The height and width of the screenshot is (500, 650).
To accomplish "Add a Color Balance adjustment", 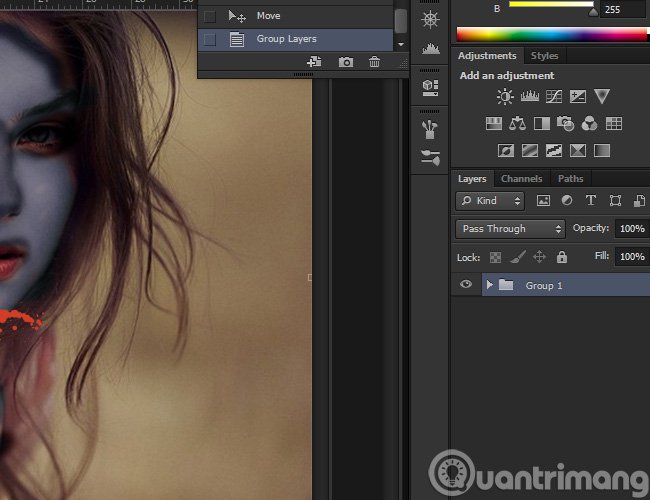I will [517, 124].
